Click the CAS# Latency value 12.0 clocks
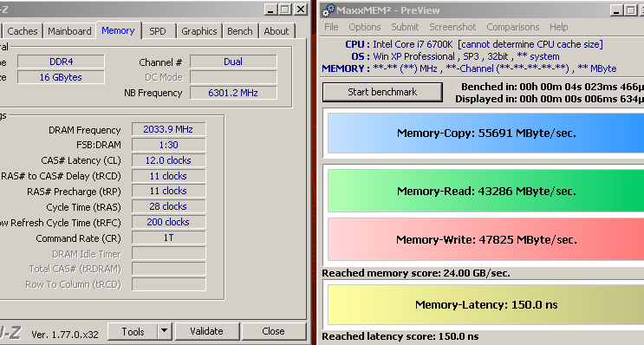The image size is (644, 345). (x=168, y=160)
